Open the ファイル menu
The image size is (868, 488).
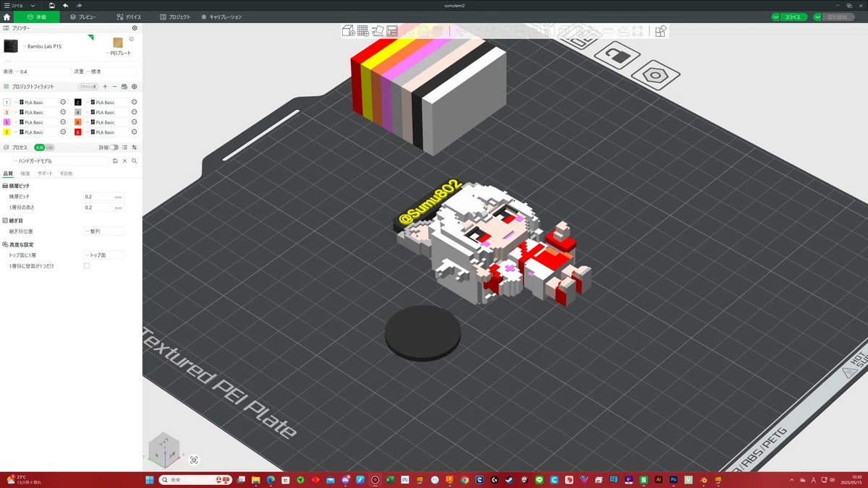pos(13,5)
